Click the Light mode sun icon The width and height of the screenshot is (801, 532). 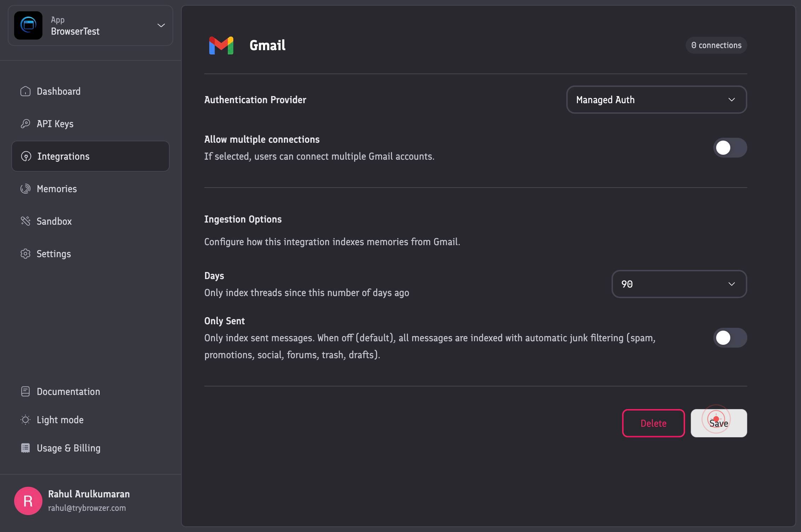click(25, 420)
